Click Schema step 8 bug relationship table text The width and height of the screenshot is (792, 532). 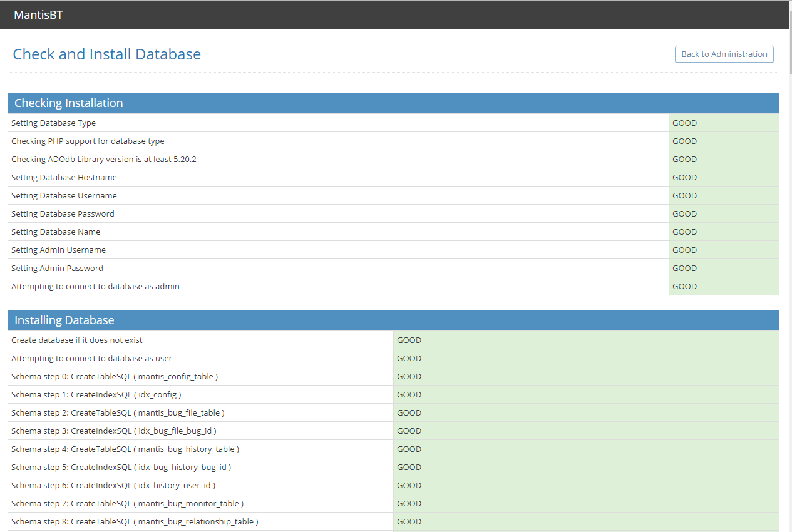click(x=135, y=522)
